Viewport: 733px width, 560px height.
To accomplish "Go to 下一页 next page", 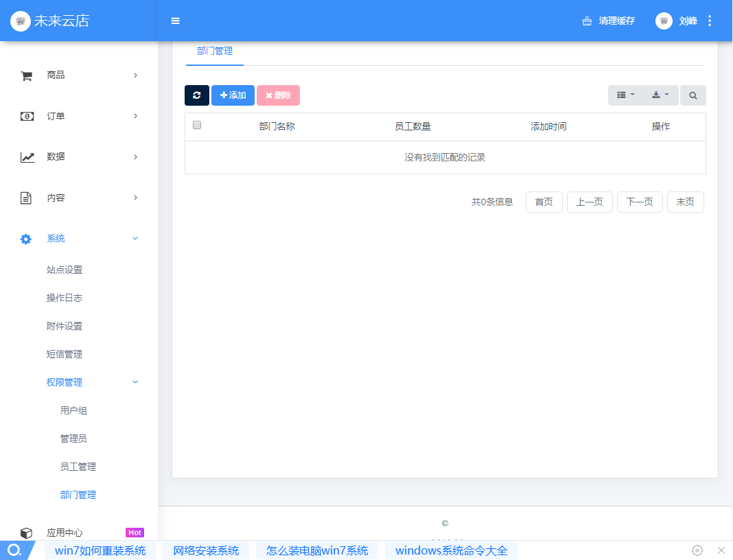I will (x=640, y=202).
